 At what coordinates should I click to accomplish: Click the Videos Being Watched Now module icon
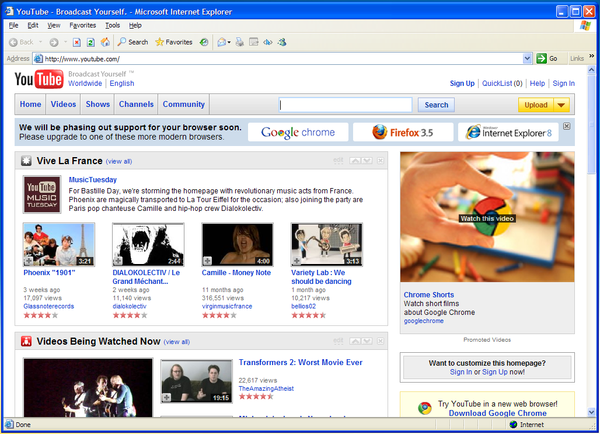pos(26,341)
